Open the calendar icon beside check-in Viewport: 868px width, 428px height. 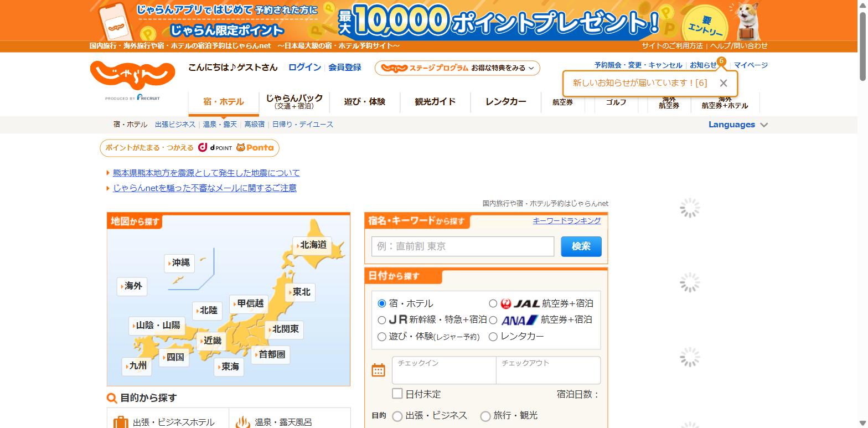point(378,370)
